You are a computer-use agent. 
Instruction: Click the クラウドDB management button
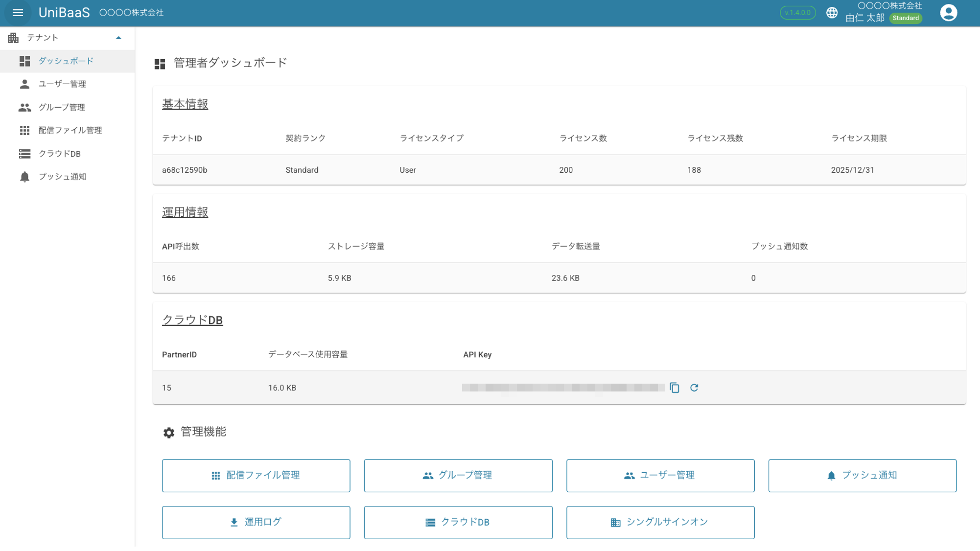(458, 522)
